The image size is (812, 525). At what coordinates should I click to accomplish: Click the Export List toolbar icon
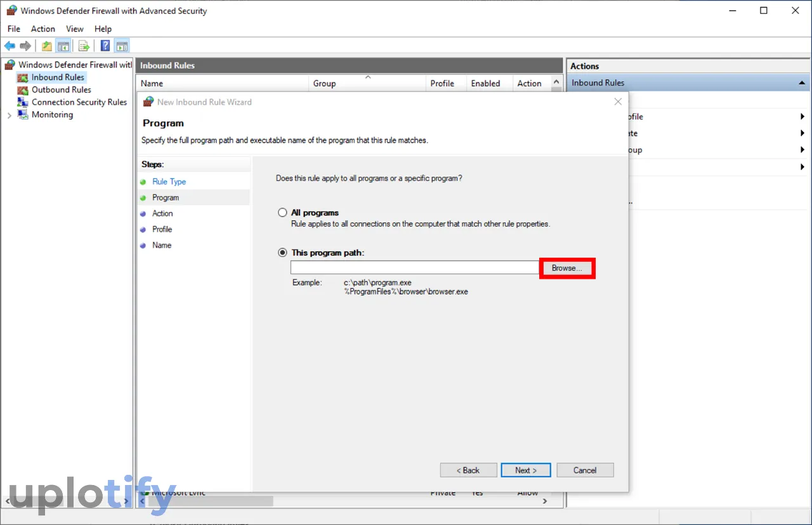pyautogui.click(x=83, y=46)
